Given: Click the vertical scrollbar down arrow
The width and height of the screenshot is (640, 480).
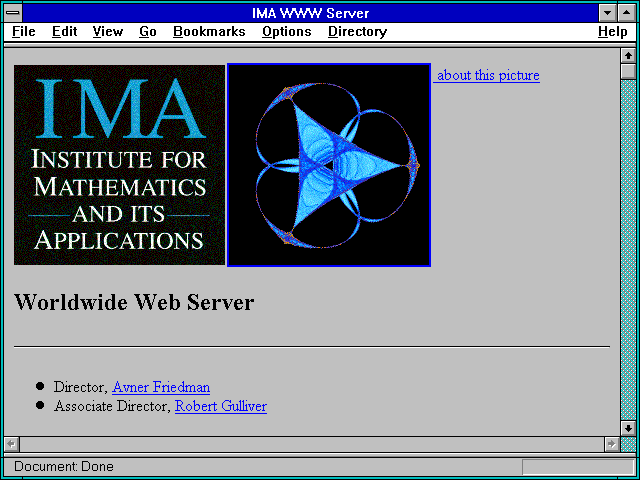Looking at the screenshot, I should point(628,428).
